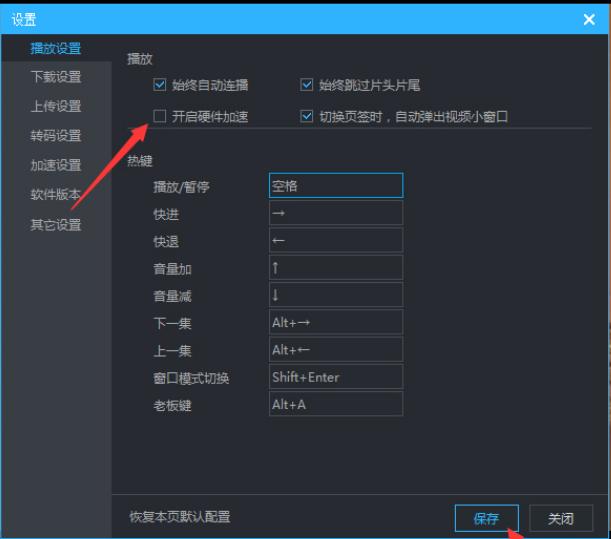Click 恢复本页默认配置 link

(180, 517)
